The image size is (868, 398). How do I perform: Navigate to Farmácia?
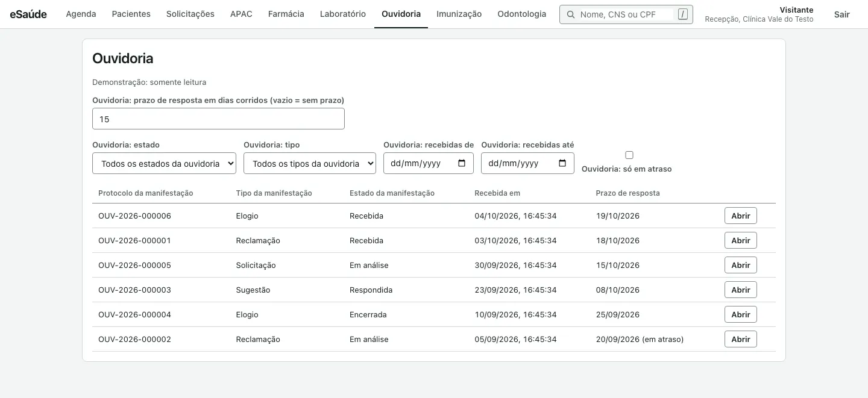pos(286,14)
